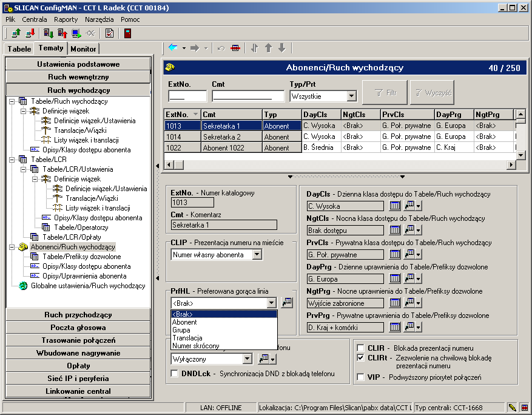
Task: Open table picker icon next to NgtCls
Action: 394,230
